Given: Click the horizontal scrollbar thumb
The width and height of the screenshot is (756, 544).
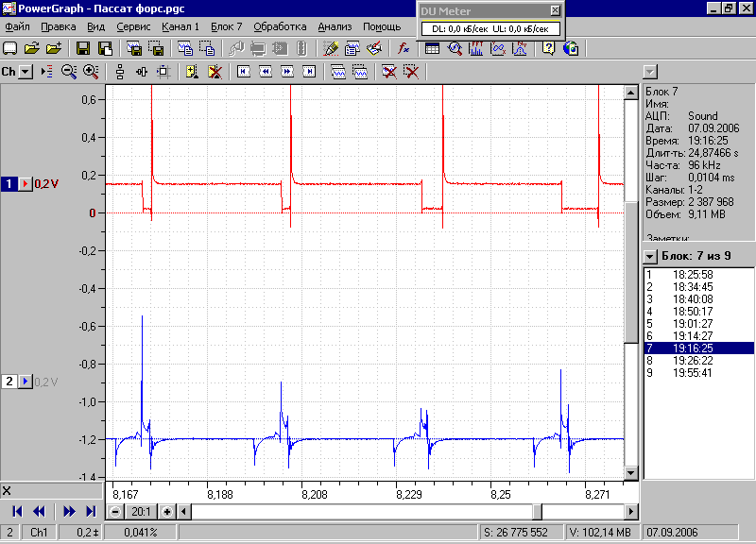Looking at the screenshot, I should pos(537,512).
